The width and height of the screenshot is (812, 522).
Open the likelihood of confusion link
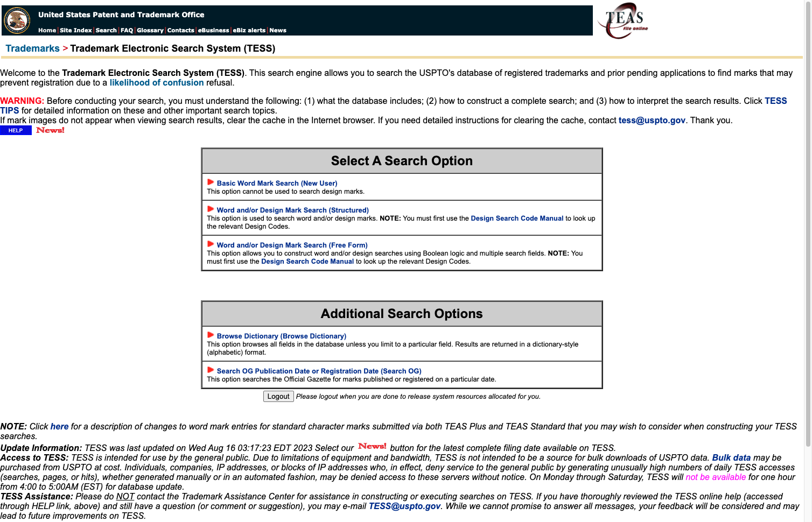[x=157, y=83]
